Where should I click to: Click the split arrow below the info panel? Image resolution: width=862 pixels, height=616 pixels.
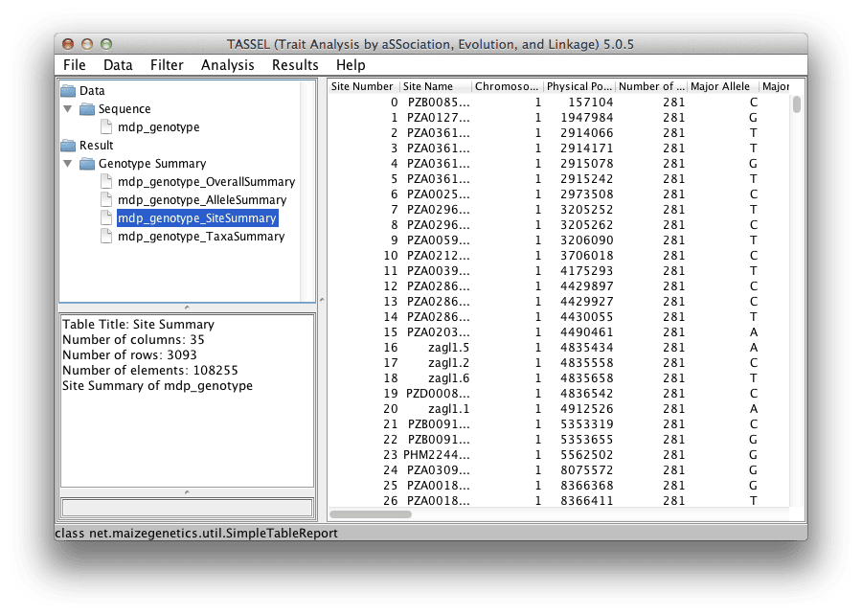187,492
